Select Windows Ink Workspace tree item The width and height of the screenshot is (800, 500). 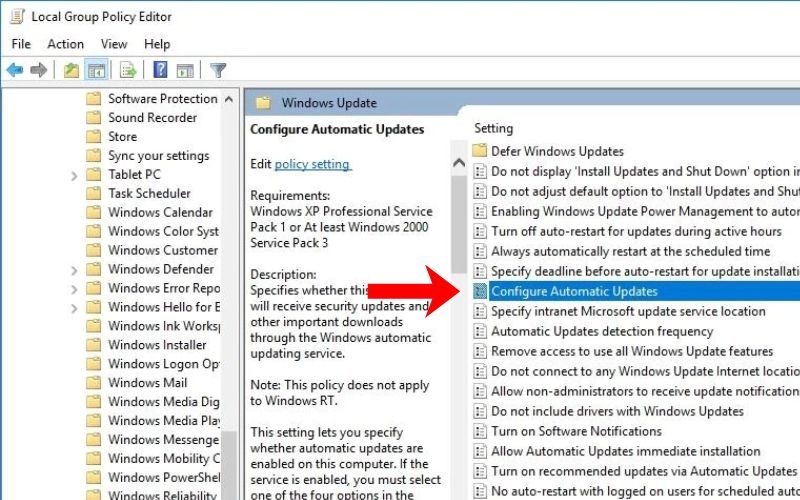pyautogui.click(x=164, y=326)
